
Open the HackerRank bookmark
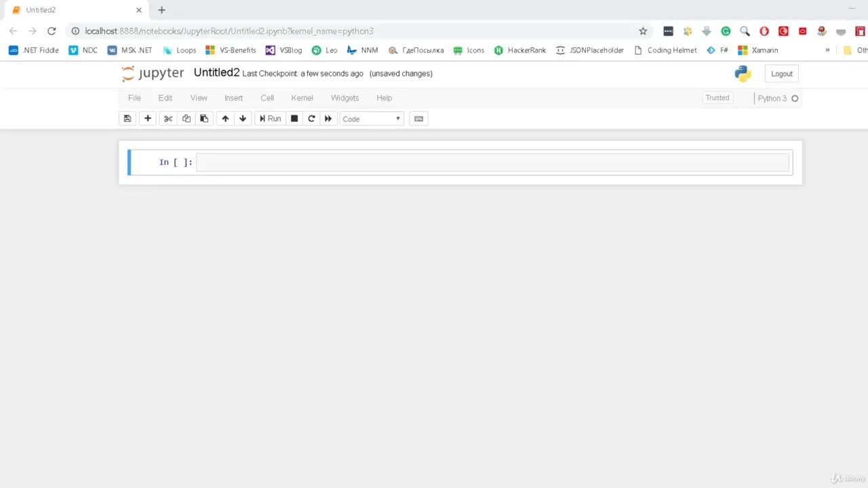tap(519, 50)
